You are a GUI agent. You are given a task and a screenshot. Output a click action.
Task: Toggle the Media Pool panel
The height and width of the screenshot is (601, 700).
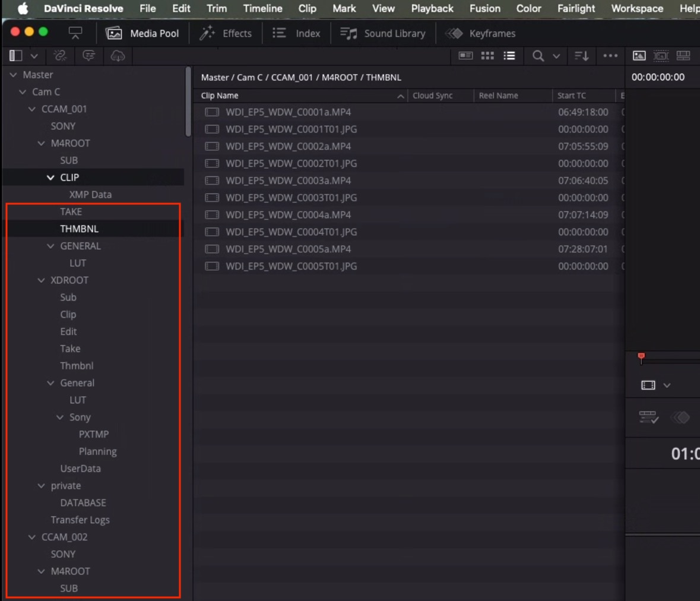142,33
